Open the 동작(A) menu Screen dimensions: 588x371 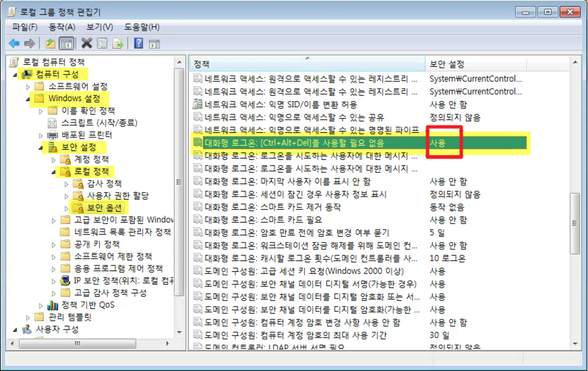[x=62, y=27]
